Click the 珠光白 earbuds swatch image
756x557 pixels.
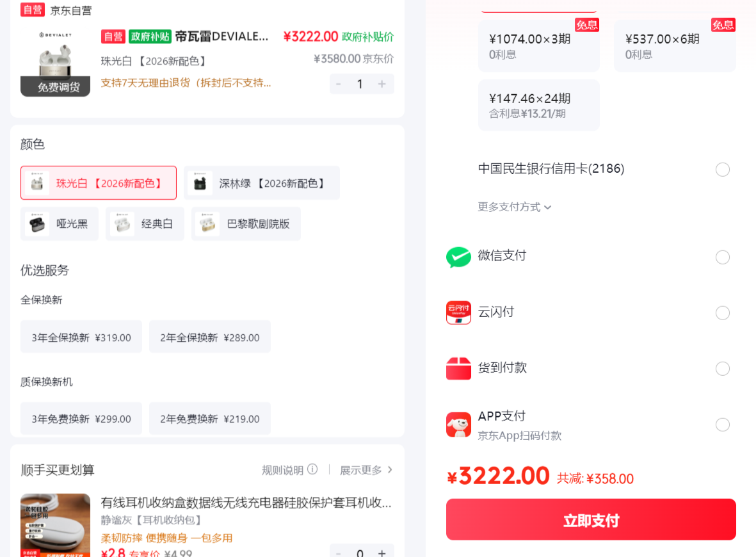tap(37, 182)
